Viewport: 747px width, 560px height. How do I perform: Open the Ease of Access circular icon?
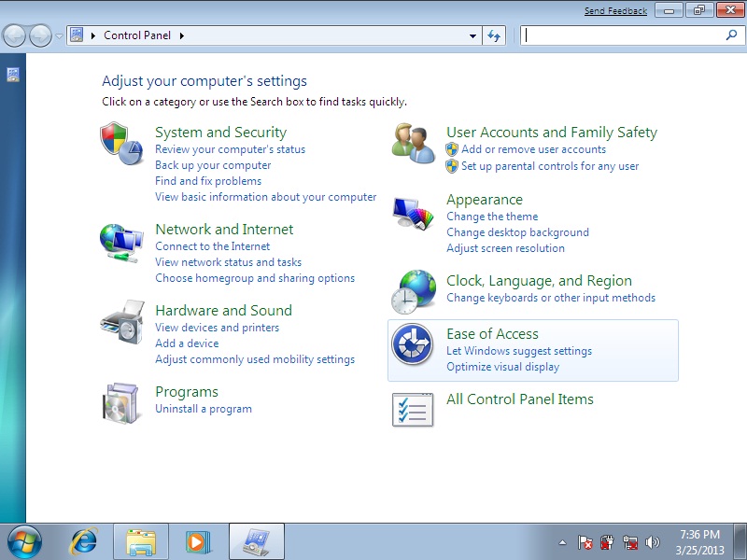(x=413, y=344)
